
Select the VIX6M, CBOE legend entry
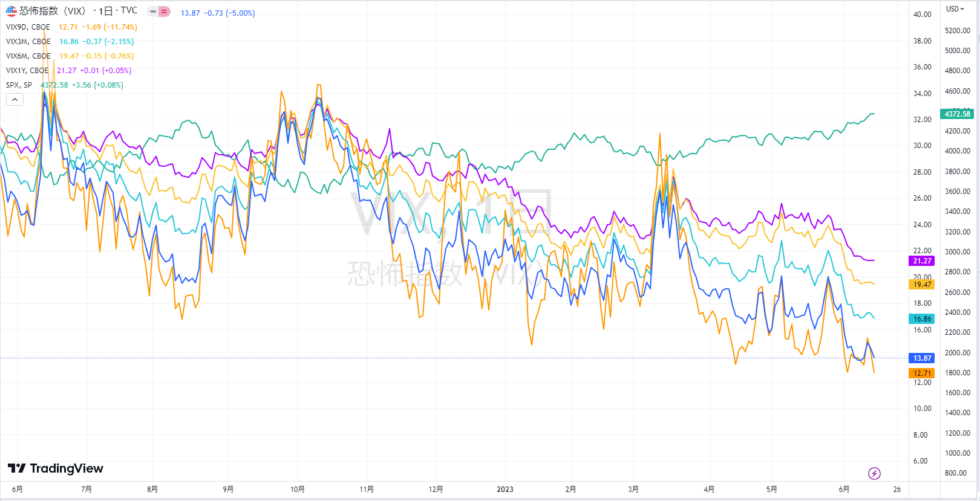click(28, 56)
